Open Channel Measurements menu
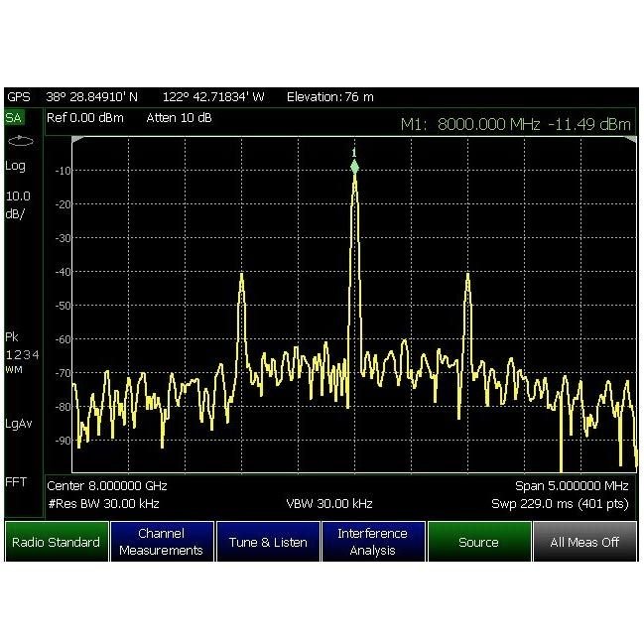This screenshot has height=644, width=644. tap(161, 542)
